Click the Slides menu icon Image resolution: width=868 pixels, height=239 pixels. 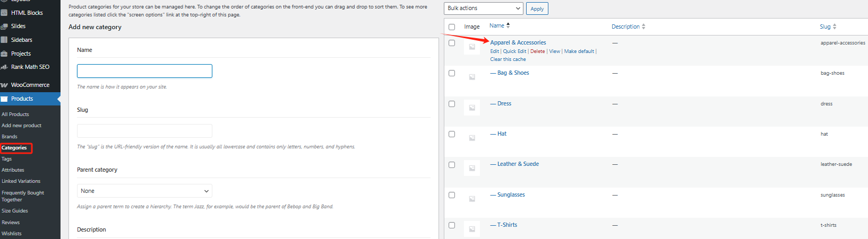tap(4, 26)
